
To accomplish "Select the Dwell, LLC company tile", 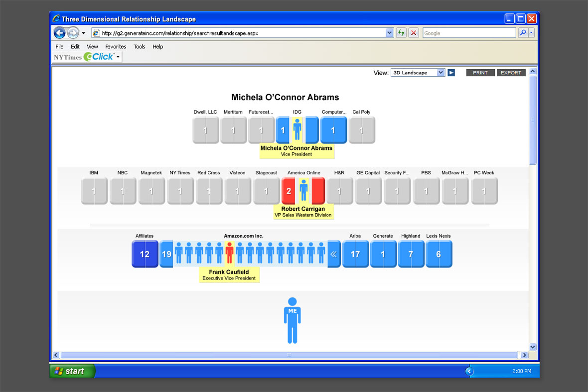I will [205, 130].
